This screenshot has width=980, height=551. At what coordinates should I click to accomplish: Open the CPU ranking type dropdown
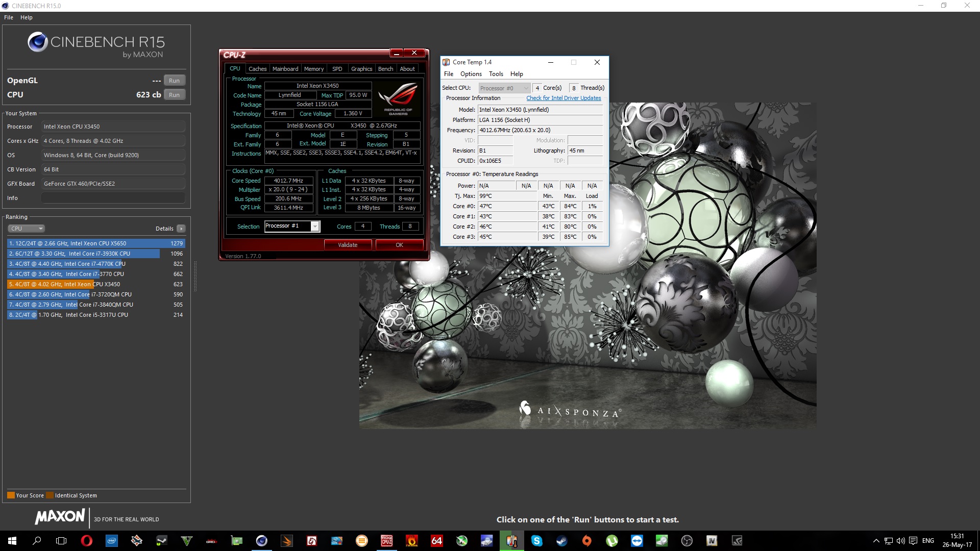tap(27, 229)
